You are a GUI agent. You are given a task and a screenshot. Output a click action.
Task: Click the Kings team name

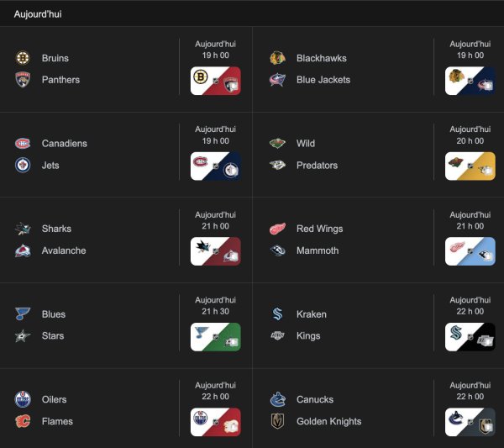tap(309, 336)
